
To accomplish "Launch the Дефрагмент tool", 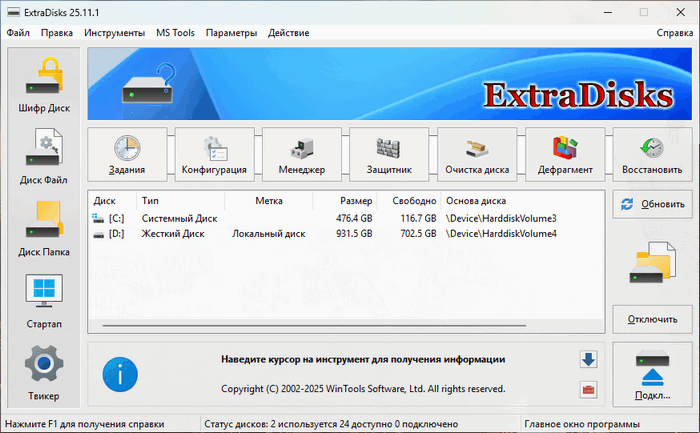I will click(565, 154).
